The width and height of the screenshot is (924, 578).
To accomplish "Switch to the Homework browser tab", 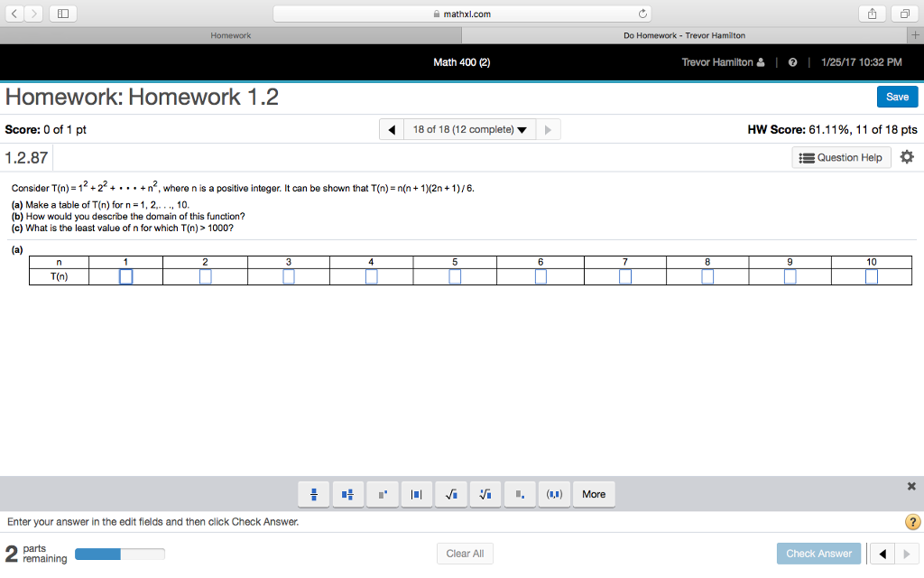I will click(x=231, y=34).
